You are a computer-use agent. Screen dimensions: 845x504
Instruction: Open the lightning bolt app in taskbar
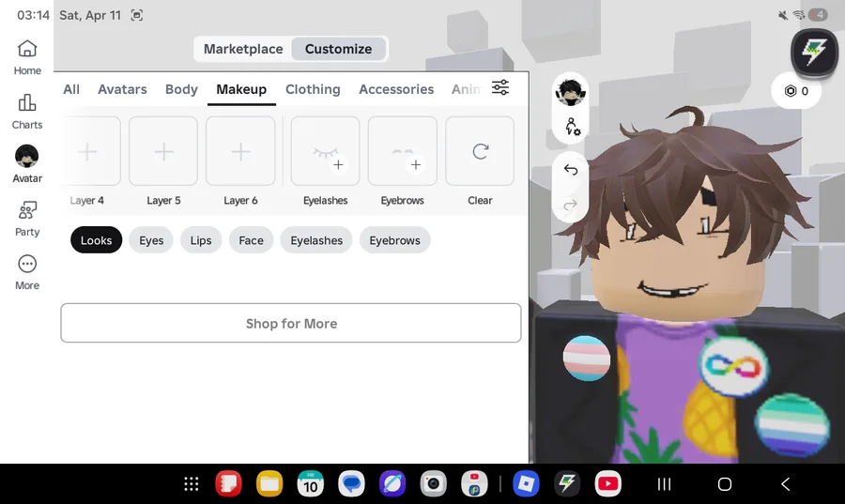tap(567, 484)
